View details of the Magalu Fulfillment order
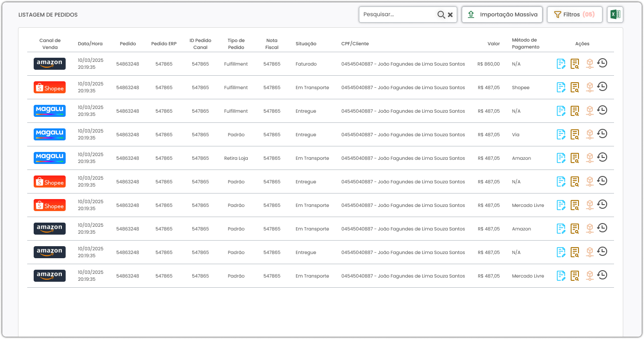The width and height of the screenshot is (644, 339). [x=575, y=111]
